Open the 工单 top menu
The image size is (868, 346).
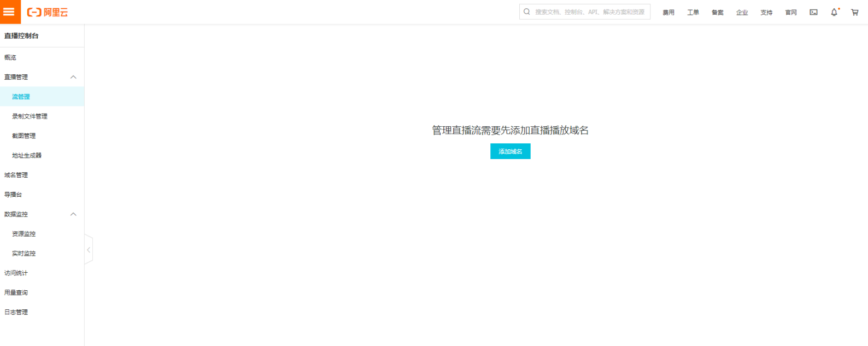tap(693, 12)
